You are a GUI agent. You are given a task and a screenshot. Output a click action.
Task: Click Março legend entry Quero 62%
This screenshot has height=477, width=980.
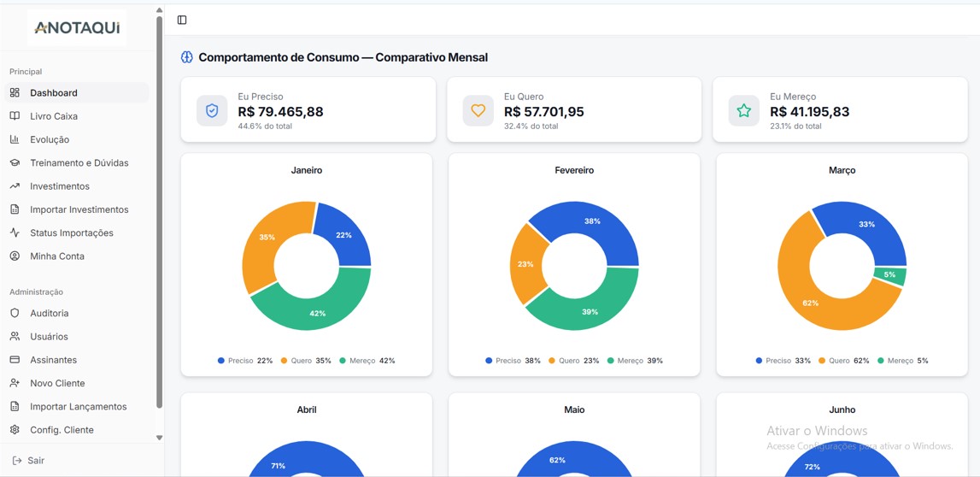(844, 361)
